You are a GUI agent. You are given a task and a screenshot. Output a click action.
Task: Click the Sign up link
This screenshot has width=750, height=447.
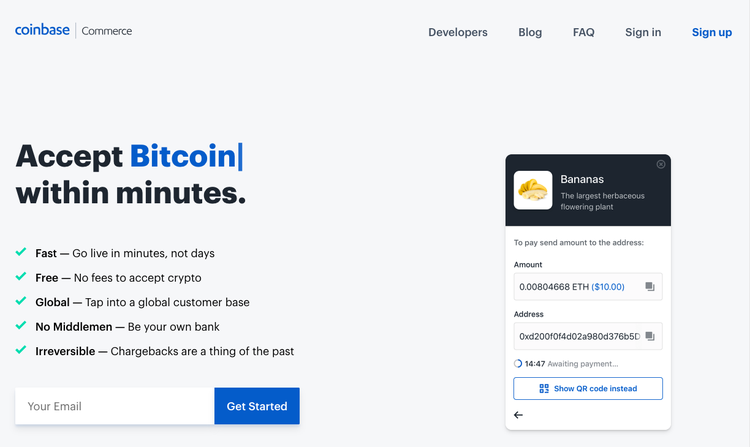(712, 32)
